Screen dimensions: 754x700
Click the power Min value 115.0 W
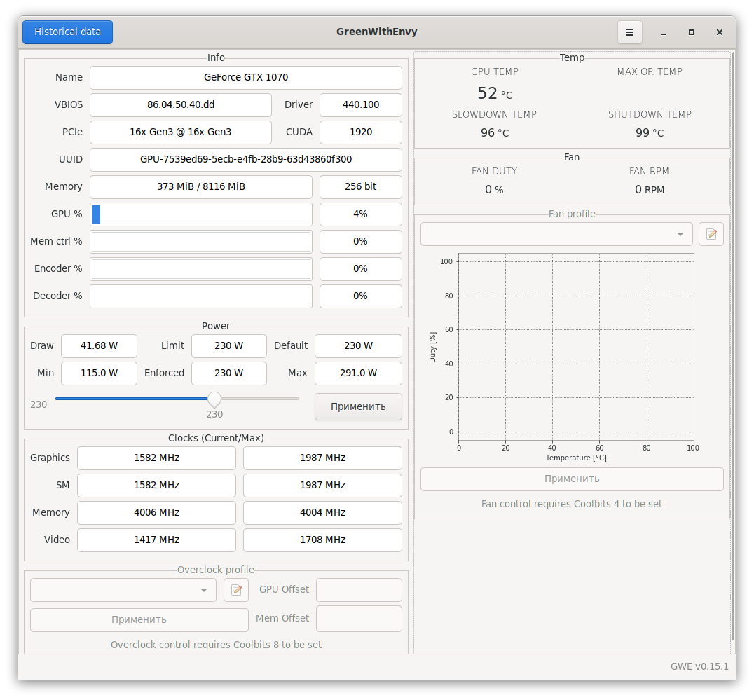99,373
